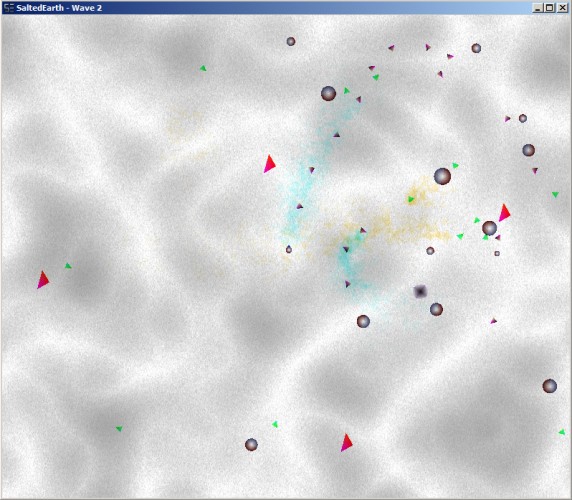Maximize the SaltedEarth game window

pyautogui.click(x=549, y=8)
